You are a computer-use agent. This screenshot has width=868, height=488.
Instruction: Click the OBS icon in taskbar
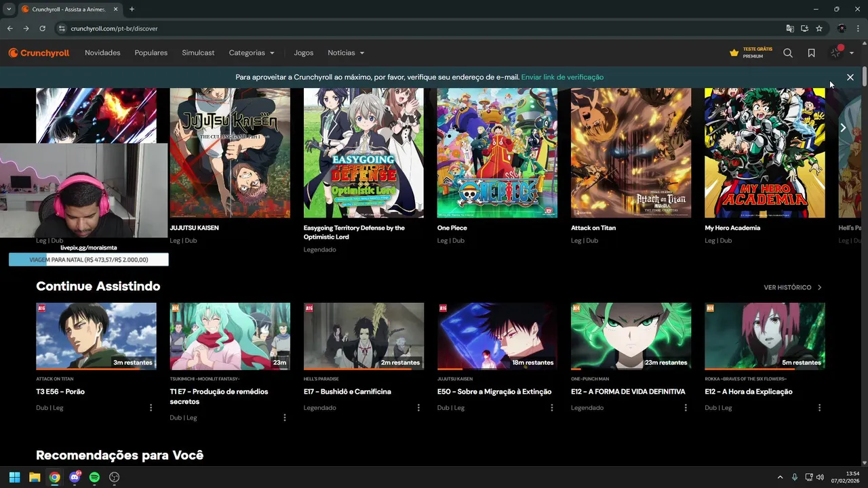point(114,477)
